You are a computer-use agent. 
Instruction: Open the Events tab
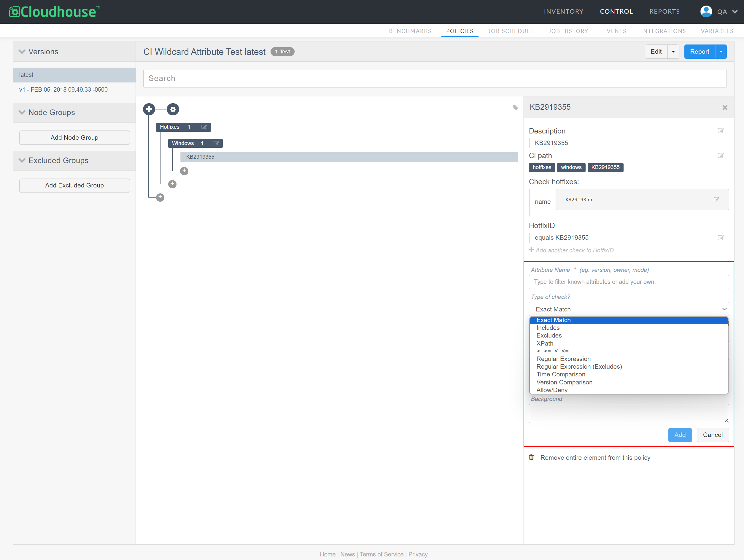pyautogui.click(x=614, y=31)
